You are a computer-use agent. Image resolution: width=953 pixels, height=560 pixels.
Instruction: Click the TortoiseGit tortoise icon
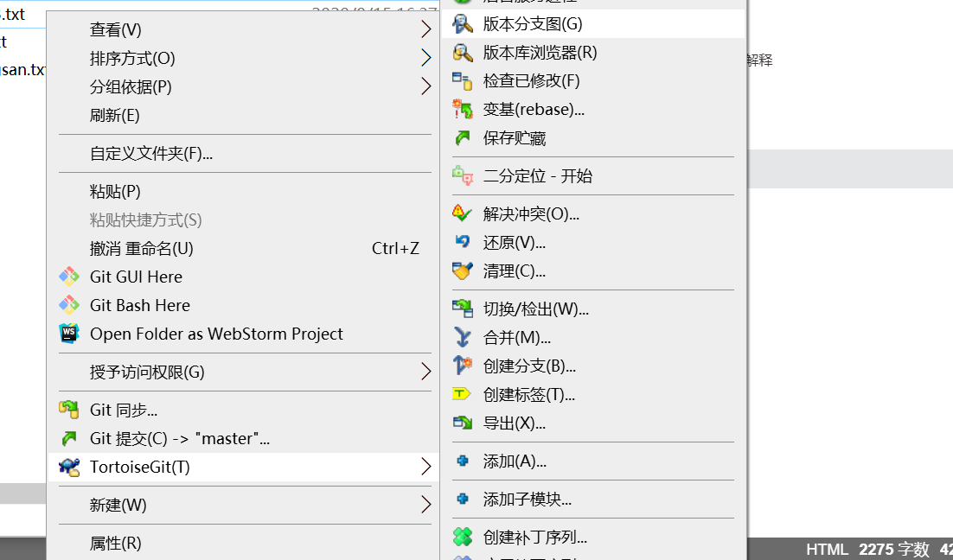tap(68, 467)
